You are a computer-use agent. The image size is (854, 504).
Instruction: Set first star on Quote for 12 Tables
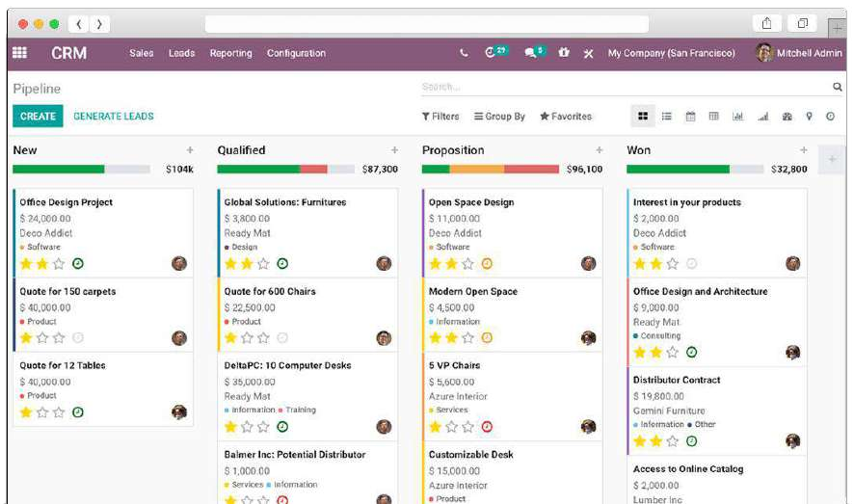26,412
